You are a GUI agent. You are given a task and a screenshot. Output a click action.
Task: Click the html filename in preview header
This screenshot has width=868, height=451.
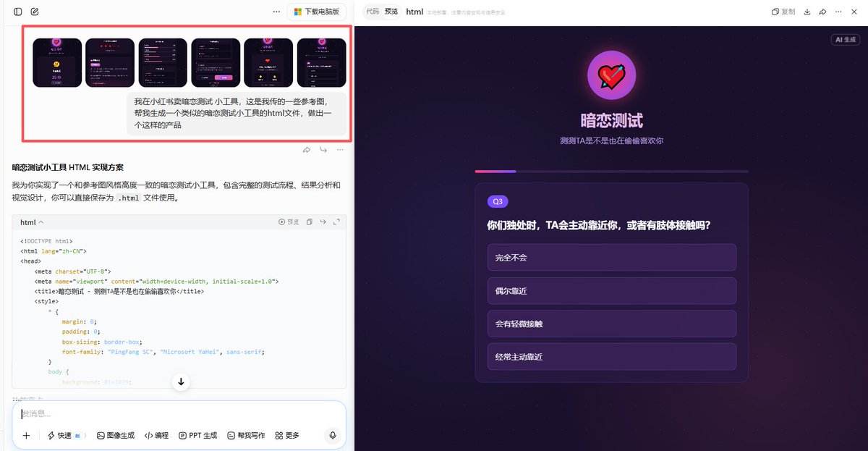[414, 12]
